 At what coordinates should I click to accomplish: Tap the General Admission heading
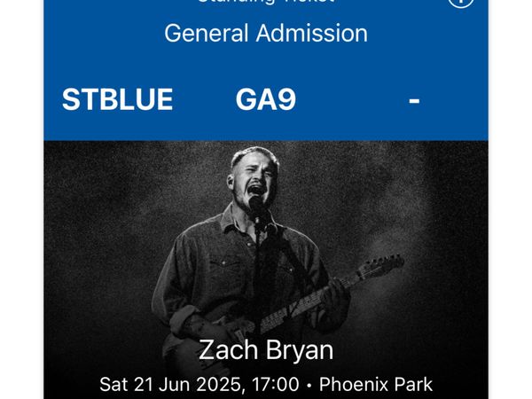[266, 34]
